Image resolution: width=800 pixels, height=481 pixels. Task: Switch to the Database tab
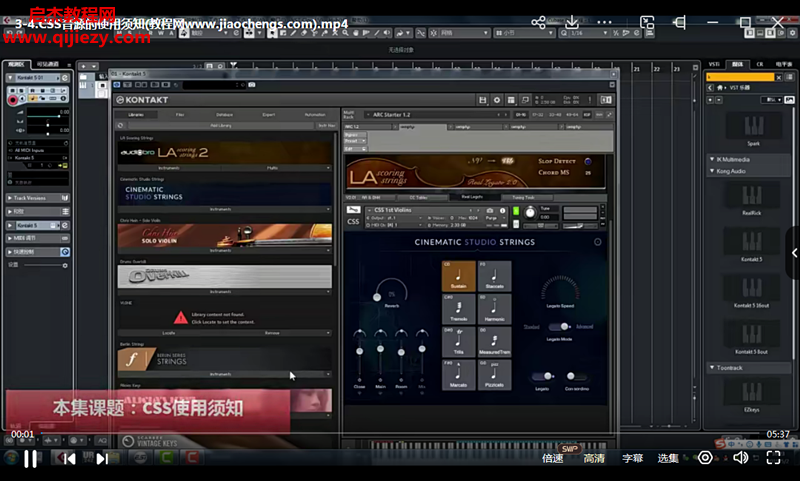[x=224, y=115]
